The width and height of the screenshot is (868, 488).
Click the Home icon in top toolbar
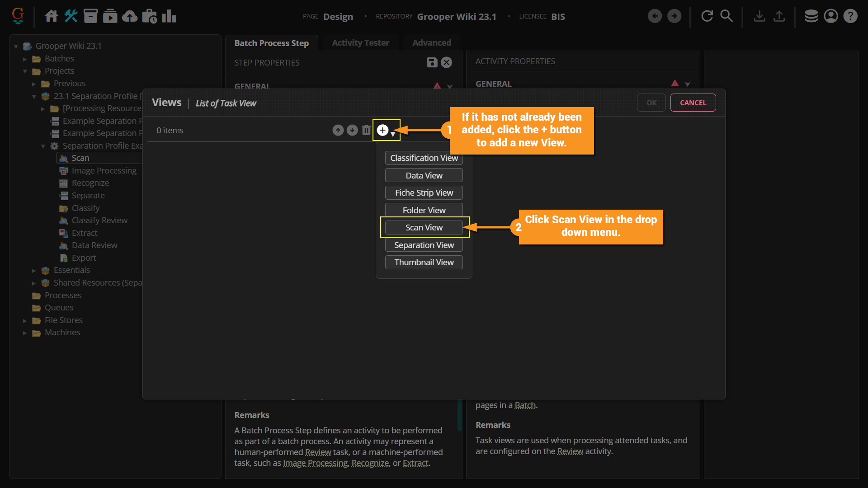[51, 16]
